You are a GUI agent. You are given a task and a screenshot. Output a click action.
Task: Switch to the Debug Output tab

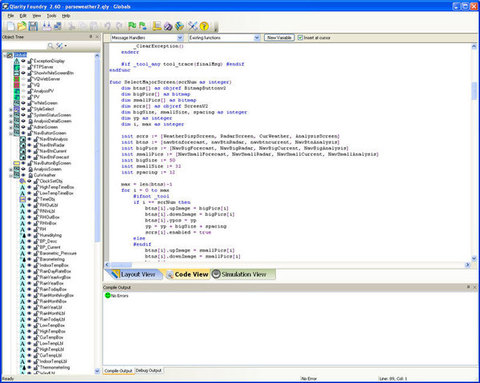(x=149, y=370)
